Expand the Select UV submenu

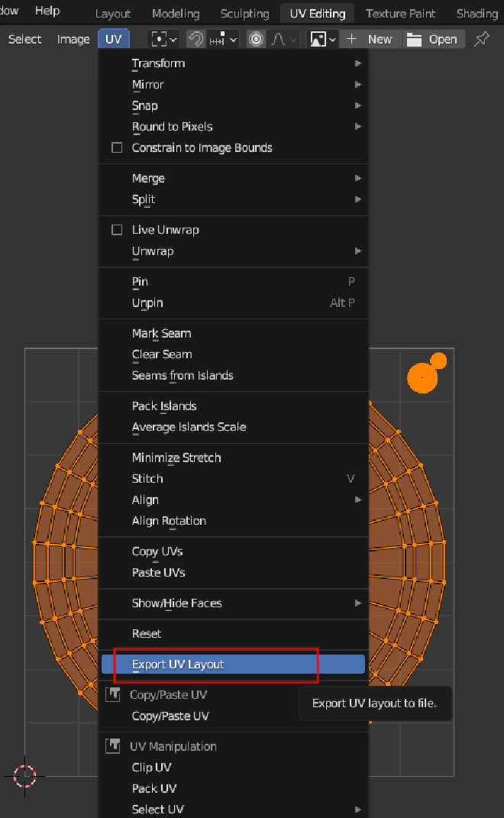pos(357,809)
